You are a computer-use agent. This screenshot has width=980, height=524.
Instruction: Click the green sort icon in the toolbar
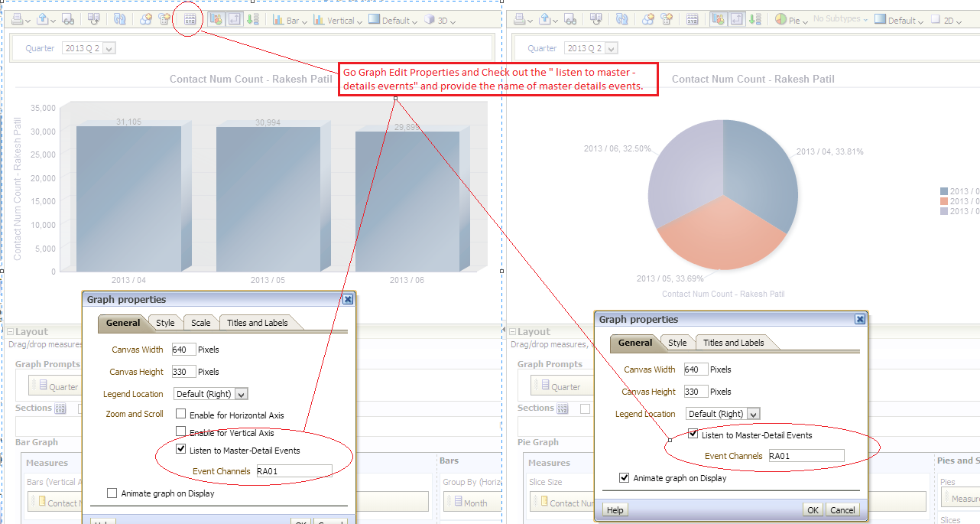pos(253,19)
